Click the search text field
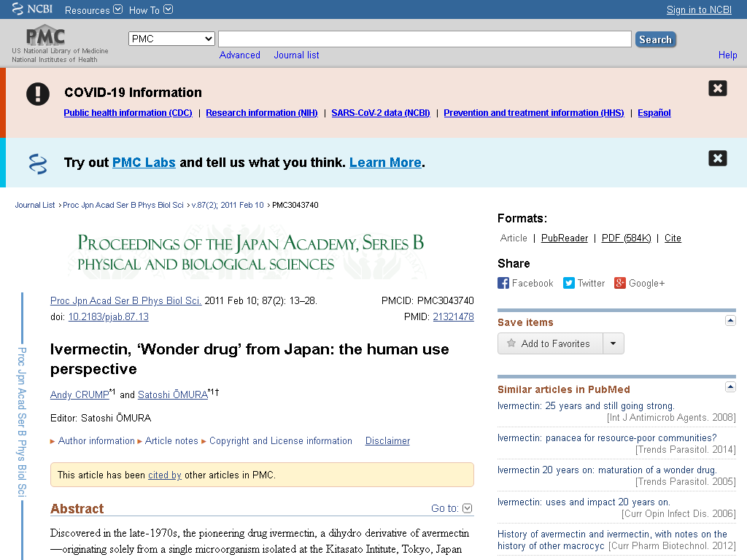747x560 pixels. coord(425,39)
